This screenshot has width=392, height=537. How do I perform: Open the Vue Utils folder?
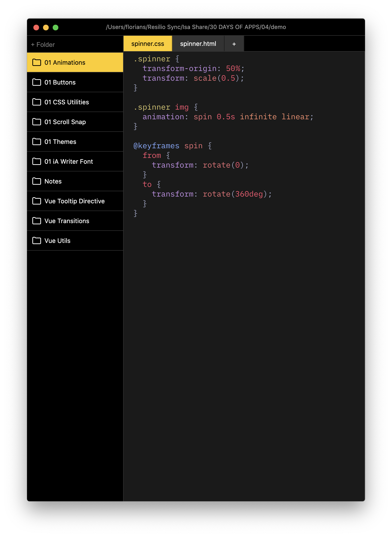[57, 241]
